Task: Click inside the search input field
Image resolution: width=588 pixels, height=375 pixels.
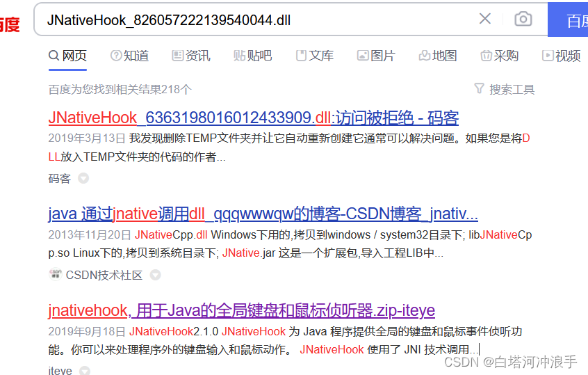Action: [x=259, y=19]
